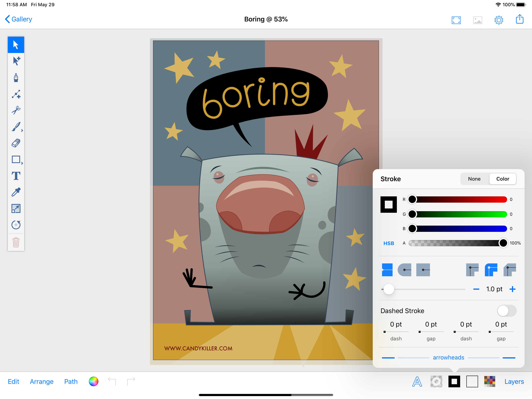Viewport: 532px width, 399px height.
Task: Select the WWW.CANDYKILLER.COM text on canvas
Action: click(x=198, y=348)
